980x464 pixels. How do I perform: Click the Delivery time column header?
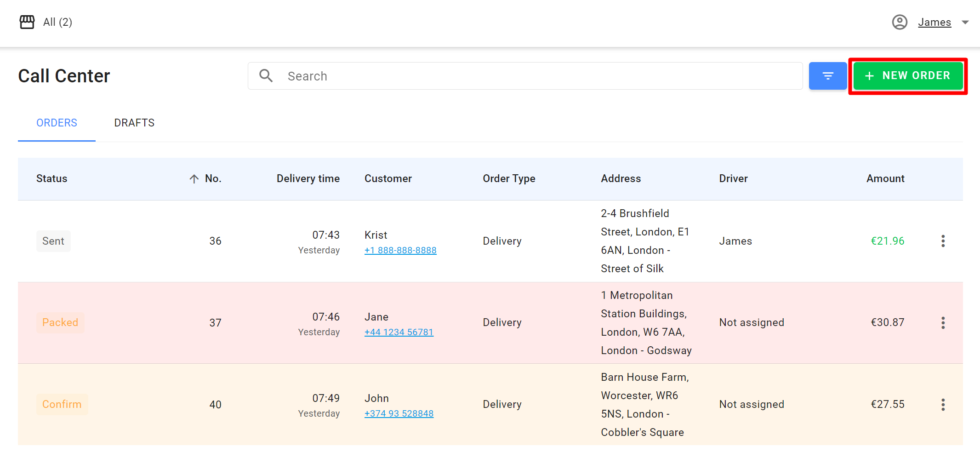[x=308, y=178]
